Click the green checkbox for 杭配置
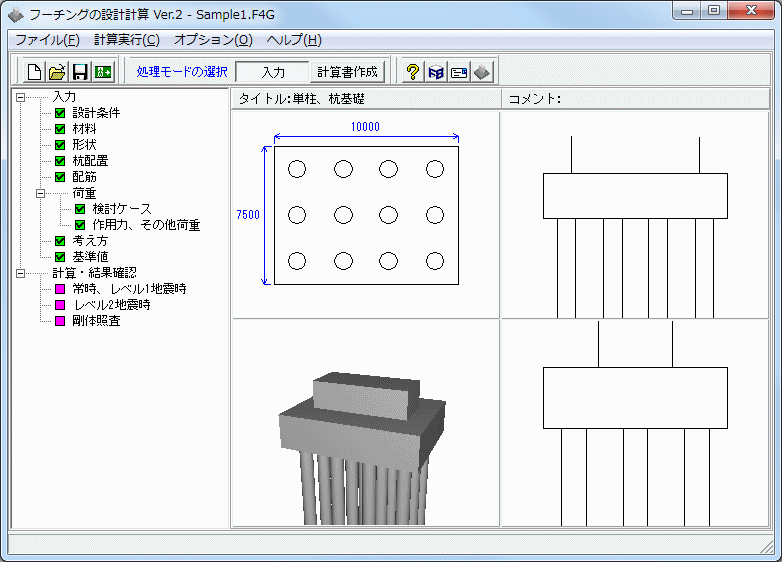 60,161
